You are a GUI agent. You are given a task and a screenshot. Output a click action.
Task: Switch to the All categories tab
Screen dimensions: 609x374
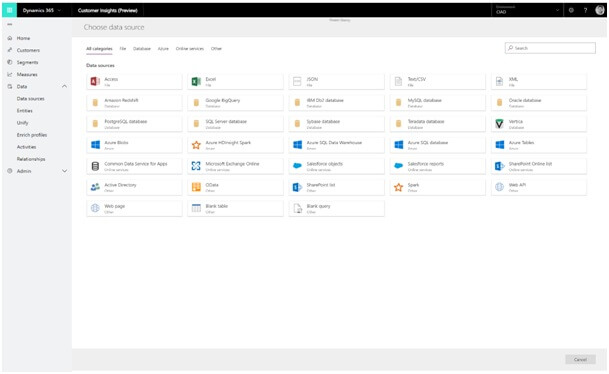(x=99, y=49)
